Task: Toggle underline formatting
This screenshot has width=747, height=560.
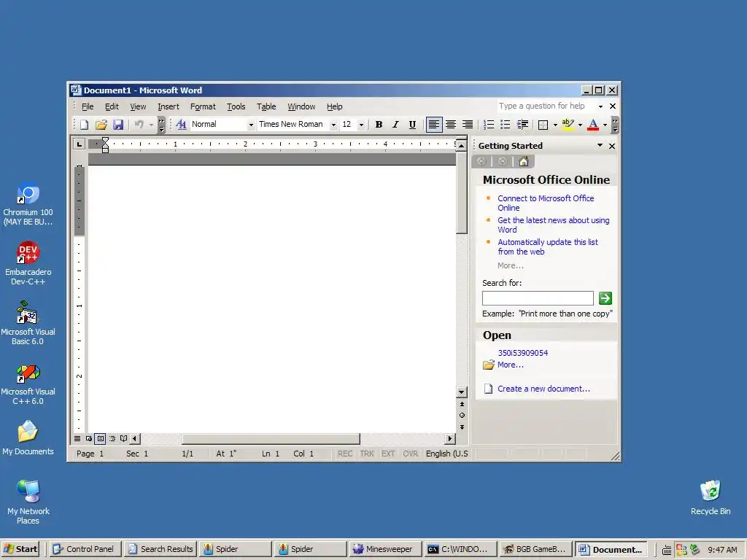Action: [x=413, y=125]
